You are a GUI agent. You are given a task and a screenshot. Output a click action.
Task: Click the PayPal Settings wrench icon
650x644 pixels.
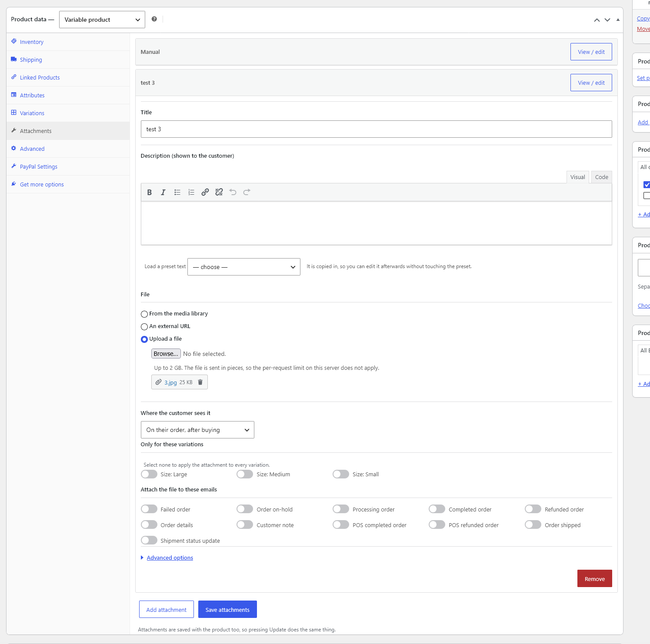tap(14, 166)
